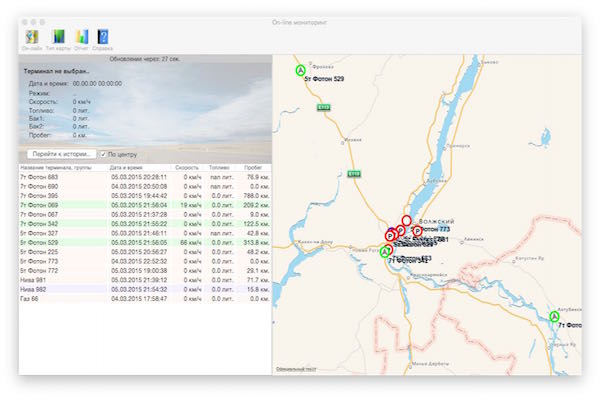Open the Отчет report icon
Image resolution: width=600 pixels, height=400 pixels.
tap(81, 38)
